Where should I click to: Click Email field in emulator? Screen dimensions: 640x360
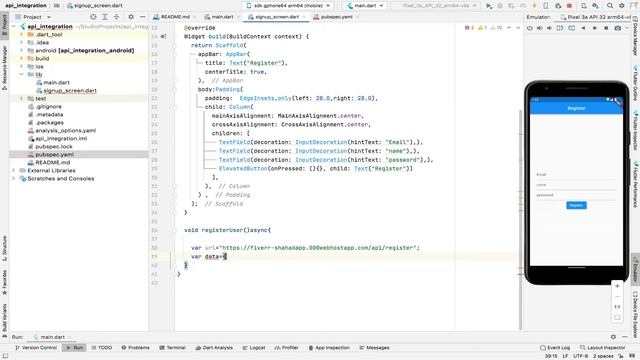pyautogui.click(x=576, y=175)
